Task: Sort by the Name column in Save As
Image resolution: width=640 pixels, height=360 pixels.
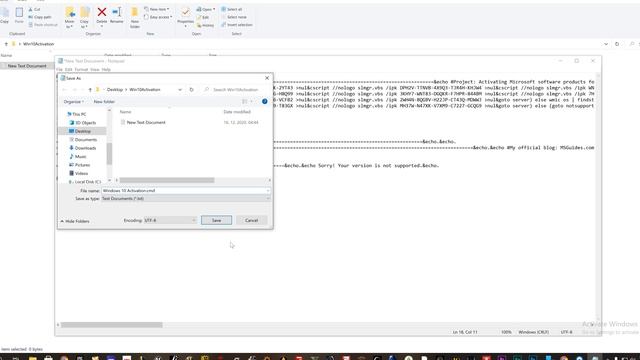Action: (125, 112)
